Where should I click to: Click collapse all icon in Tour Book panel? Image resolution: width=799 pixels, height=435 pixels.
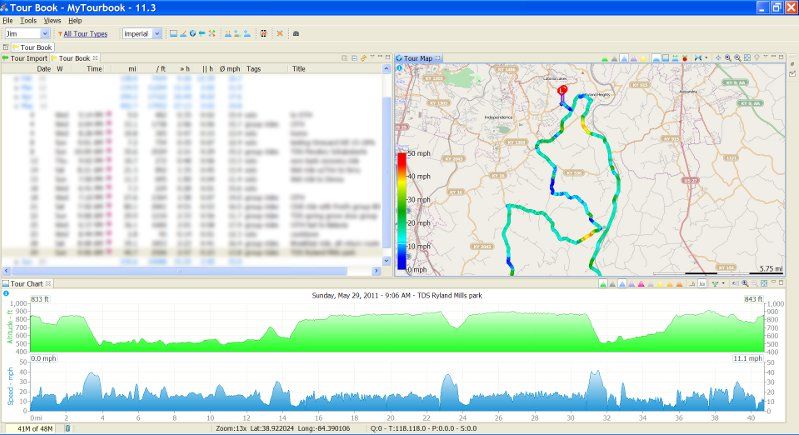(x=354, y=59)
